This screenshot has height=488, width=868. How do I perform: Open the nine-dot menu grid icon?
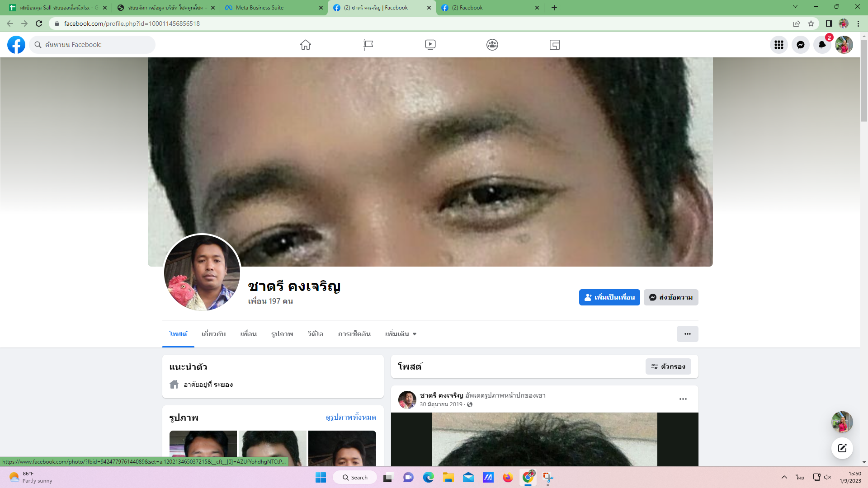(x=778, y=45)
